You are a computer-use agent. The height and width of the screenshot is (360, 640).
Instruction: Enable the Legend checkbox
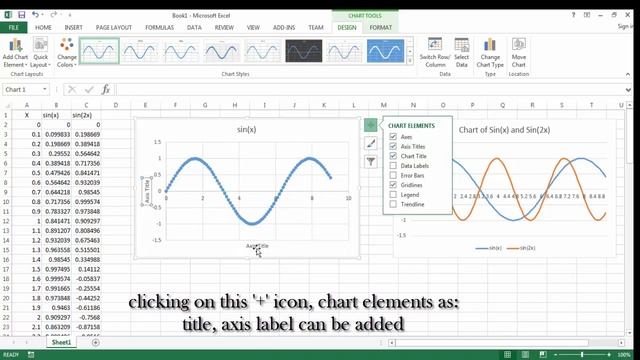(393, 195)
